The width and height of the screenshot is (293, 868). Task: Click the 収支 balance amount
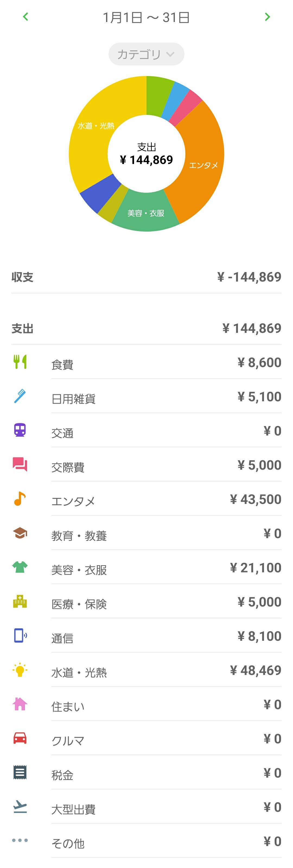[x=249, y=277]
